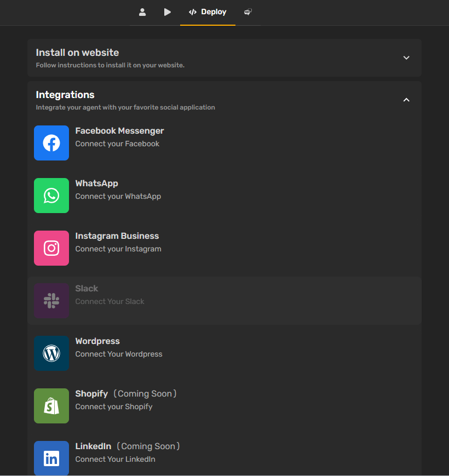Screen dimensions: 449x476
Task: Click 'Connect Your Slack' text
Action: (x=110, y=301)
